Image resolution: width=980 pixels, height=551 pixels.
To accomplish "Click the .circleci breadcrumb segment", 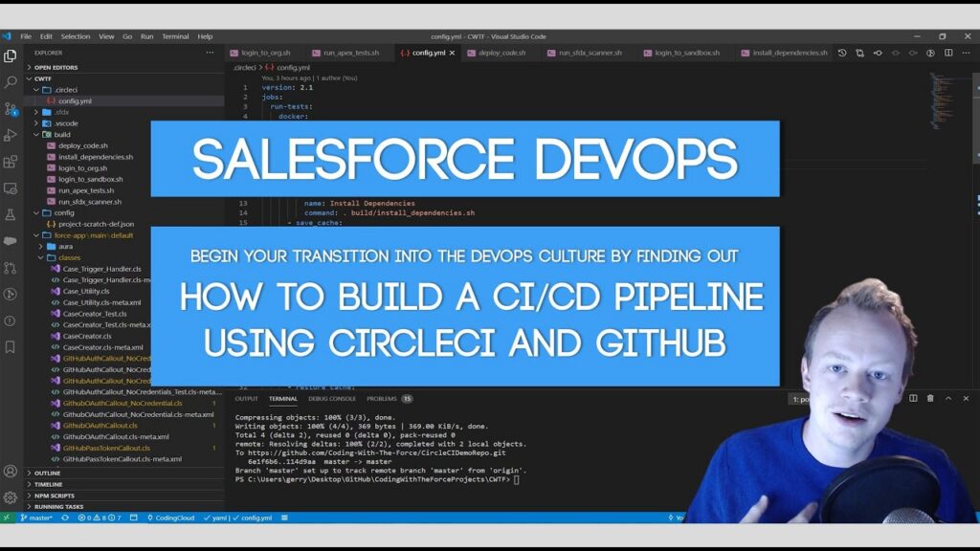I will pos(244,68).
